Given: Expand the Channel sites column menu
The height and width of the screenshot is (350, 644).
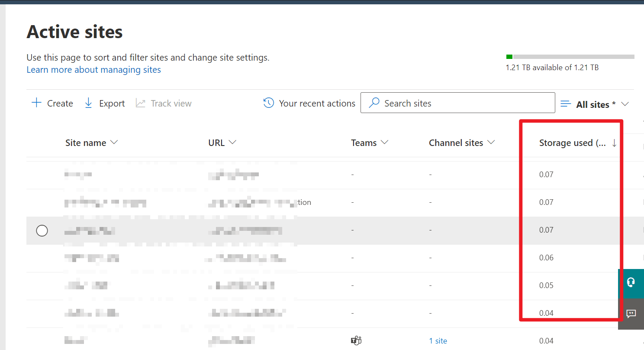Looking at the screenshot, I should (x=491, y=143).
